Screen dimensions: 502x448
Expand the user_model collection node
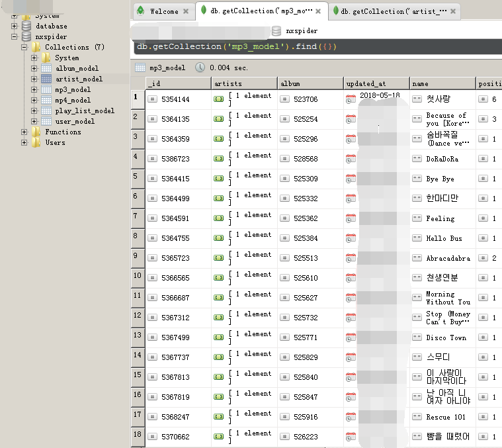tap(34, 121)
